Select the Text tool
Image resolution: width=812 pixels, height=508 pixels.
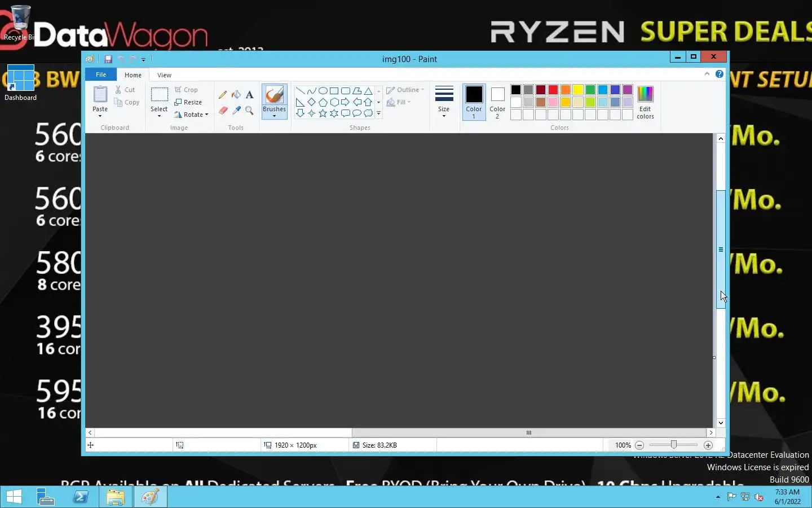tap(249, 95)
